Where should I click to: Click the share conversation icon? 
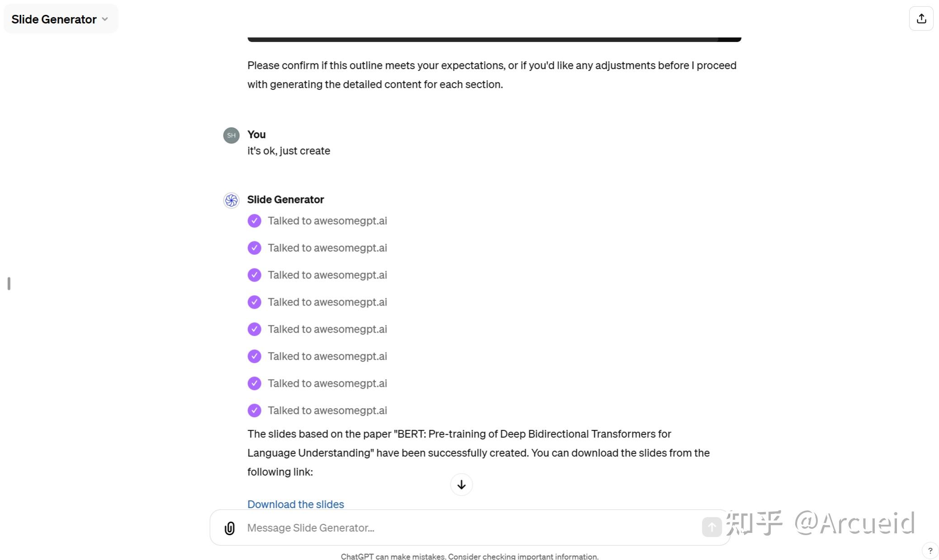pos(921,18)
